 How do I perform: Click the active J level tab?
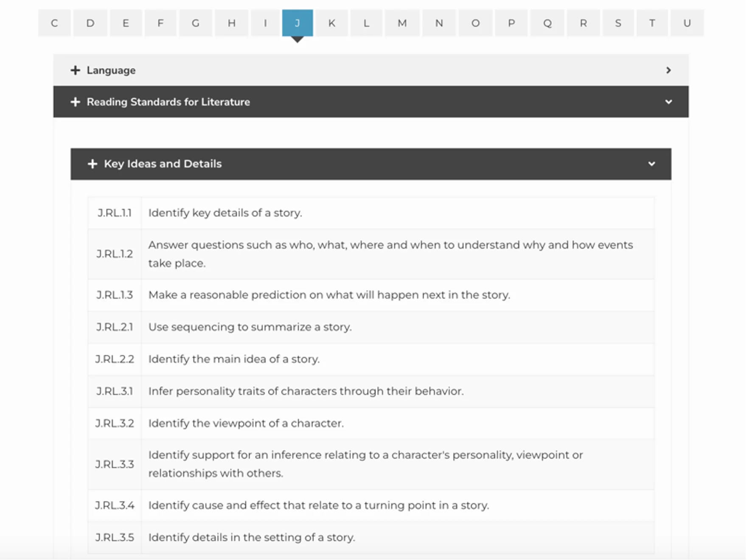tap(298, 23)
